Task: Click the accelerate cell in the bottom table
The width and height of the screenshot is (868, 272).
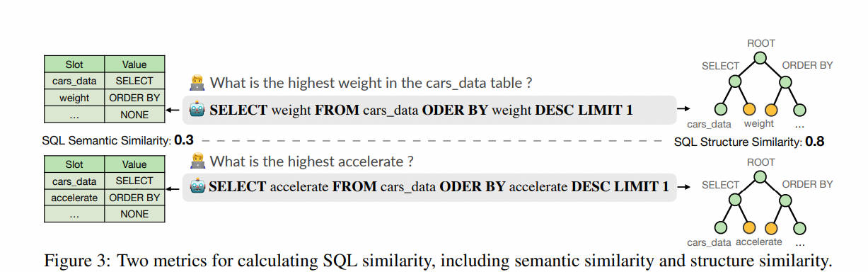Action: coord(74,198)
